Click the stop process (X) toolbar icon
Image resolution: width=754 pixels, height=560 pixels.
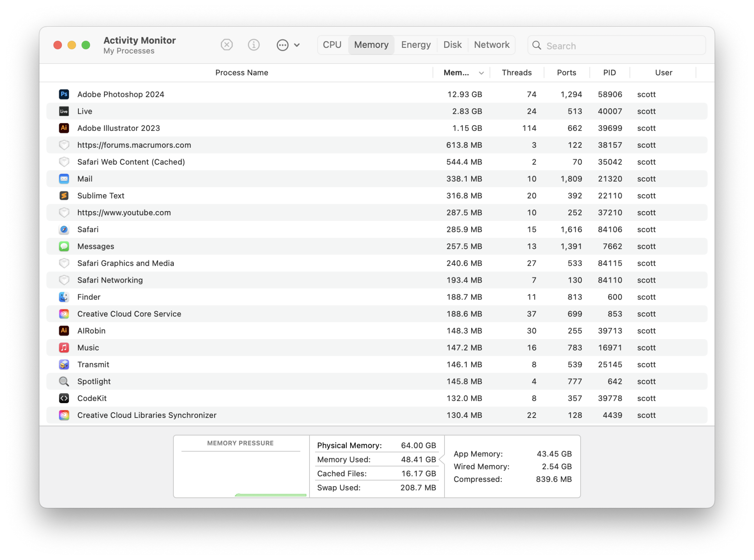227,45
